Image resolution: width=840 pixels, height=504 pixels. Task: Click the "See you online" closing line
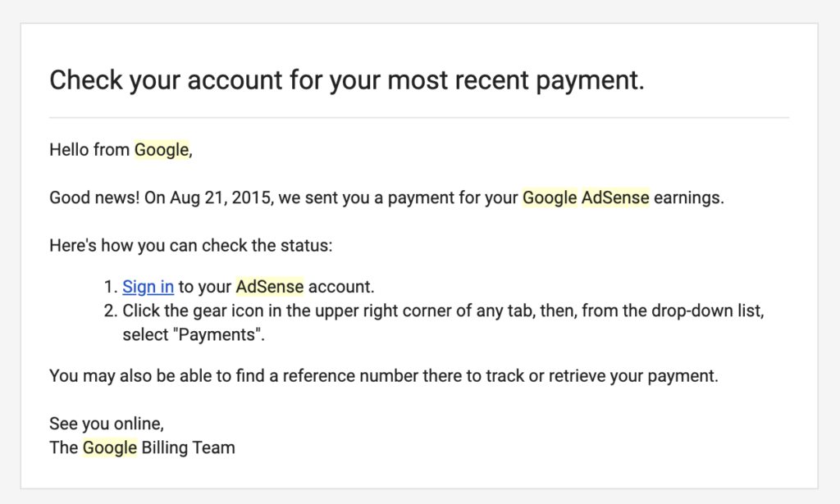point(107,424)
